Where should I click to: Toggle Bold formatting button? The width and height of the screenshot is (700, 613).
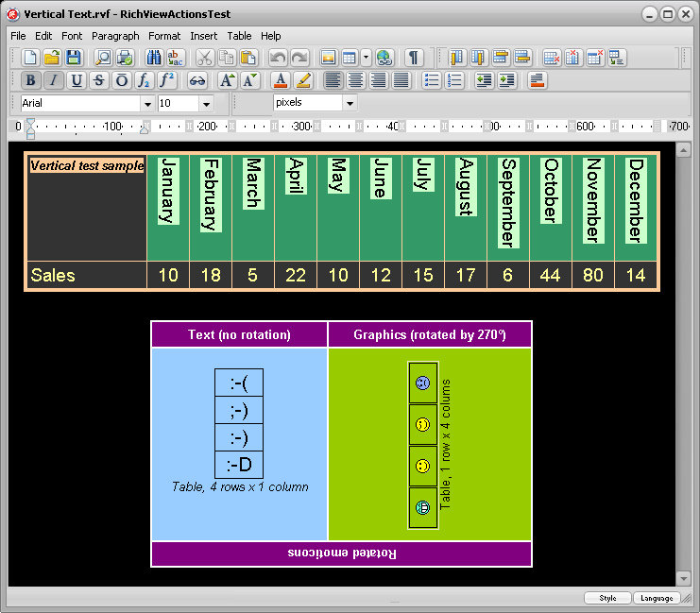point(30,80)
